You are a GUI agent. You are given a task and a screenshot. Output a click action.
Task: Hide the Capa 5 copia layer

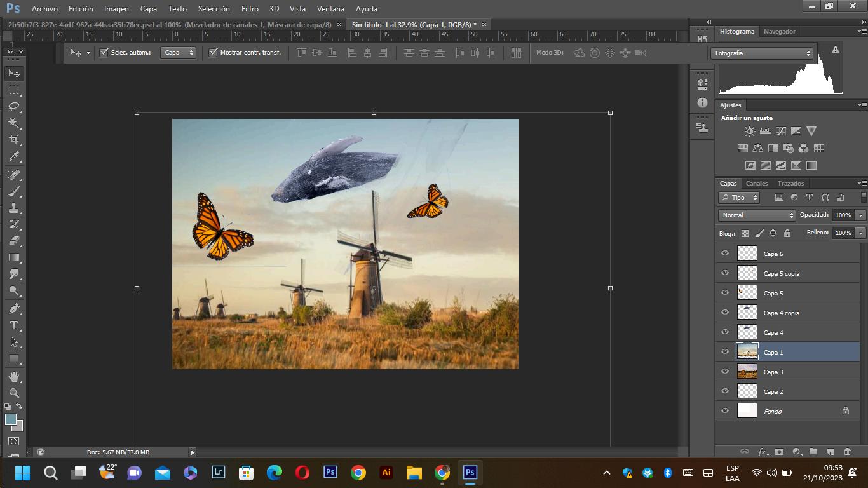pos(725,273)
